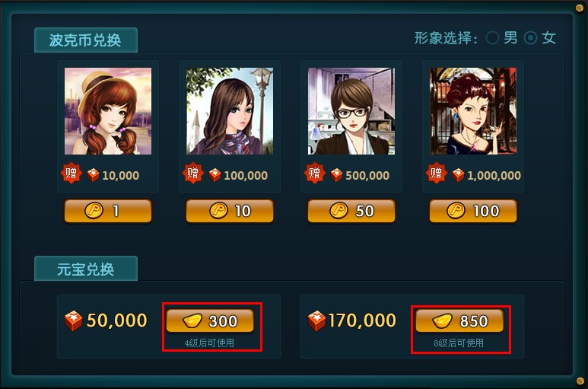Buy avatar for 50 Poke coins
The image size is (588, 389).
pos(351,211)
